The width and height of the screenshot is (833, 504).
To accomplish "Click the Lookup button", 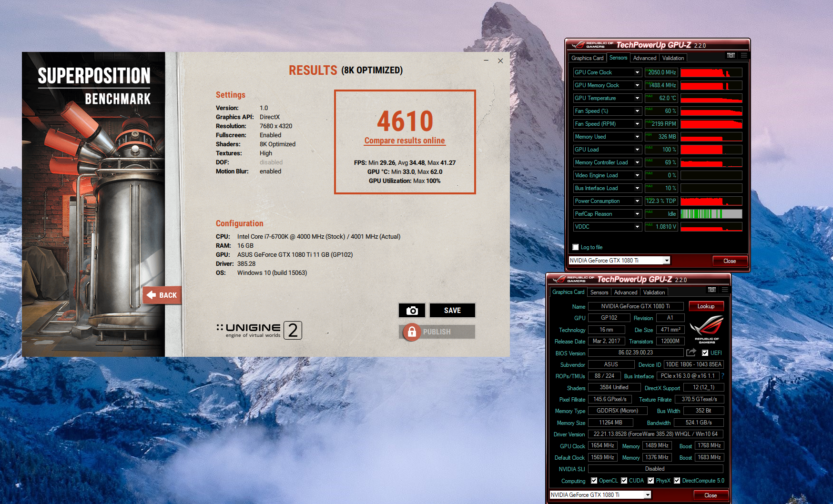I will [706, 306].
